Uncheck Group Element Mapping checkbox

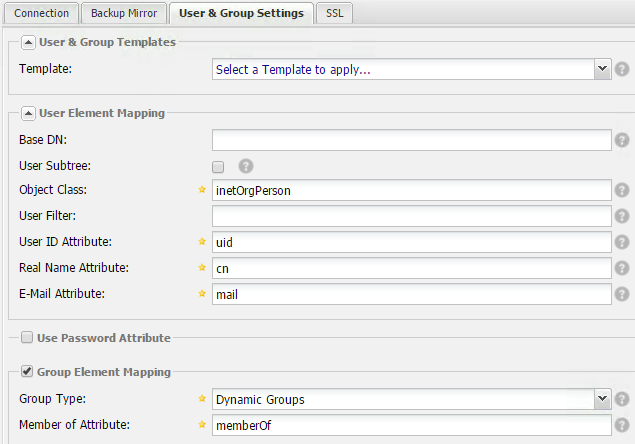tap(27, 371)
